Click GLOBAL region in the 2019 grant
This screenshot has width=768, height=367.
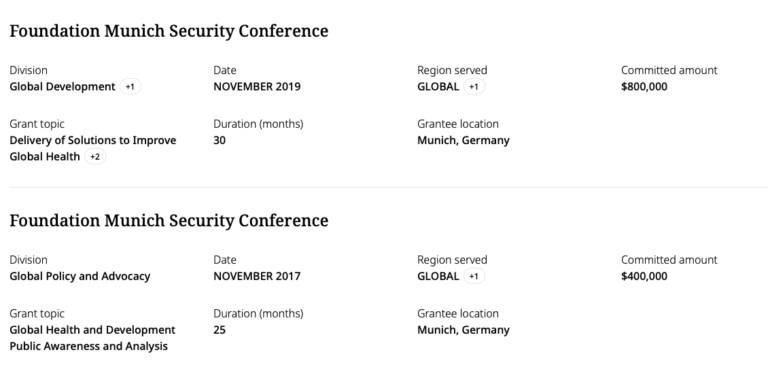point(438,87)
